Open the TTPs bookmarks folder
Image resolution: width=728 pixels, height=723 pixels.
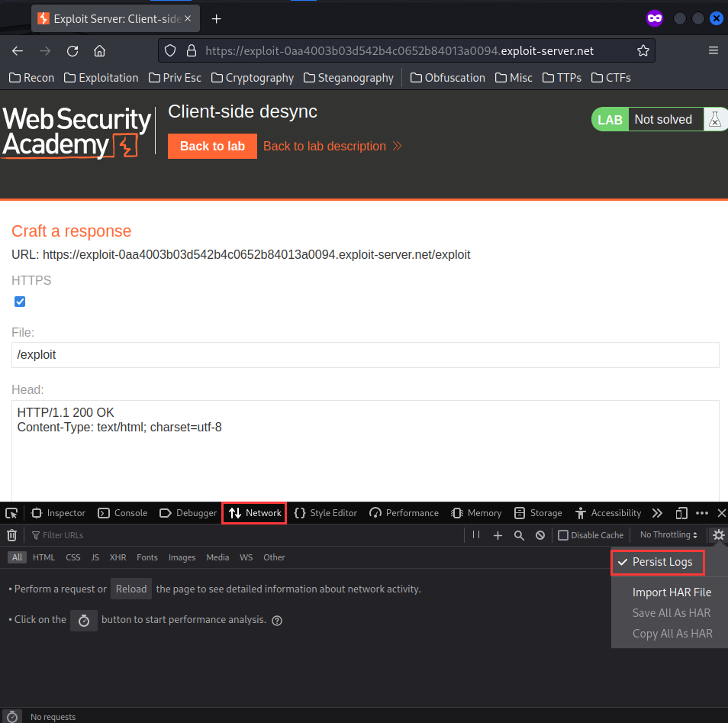click(x=562, y=78)
